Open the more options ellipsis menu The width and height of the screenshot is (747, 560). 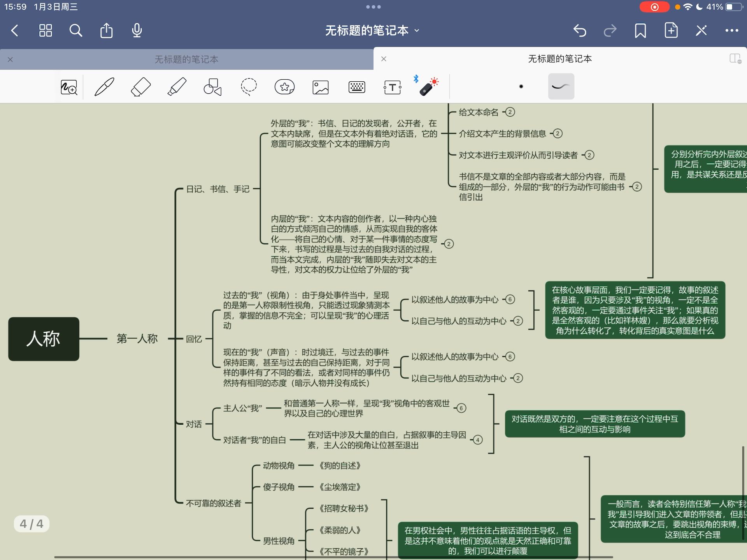[732, 30]
